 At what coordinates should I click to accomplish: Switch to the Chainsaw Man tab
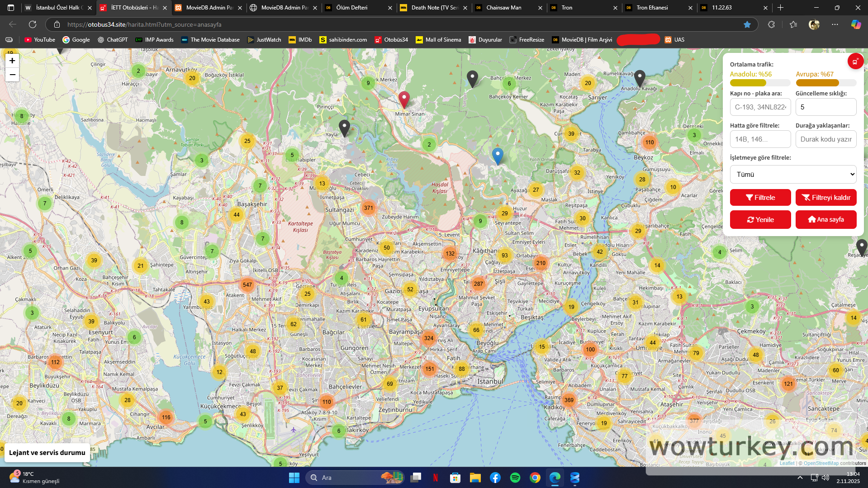pos(503,8)
